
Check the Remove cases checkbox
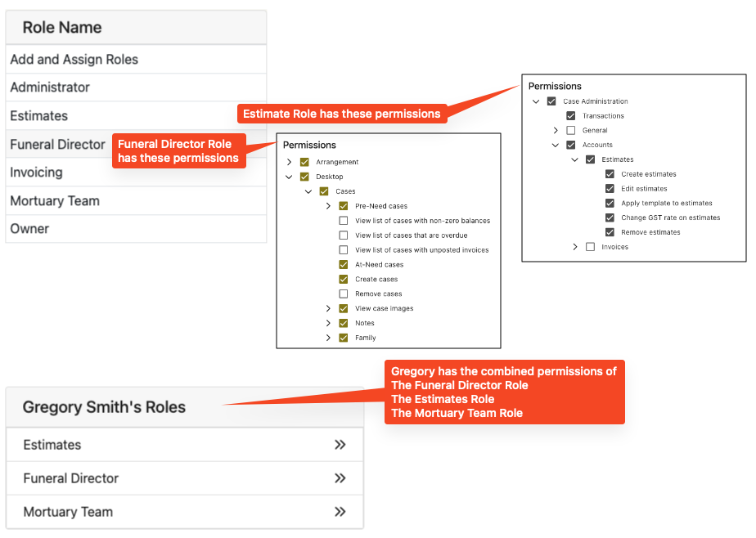tap(344, 294)
